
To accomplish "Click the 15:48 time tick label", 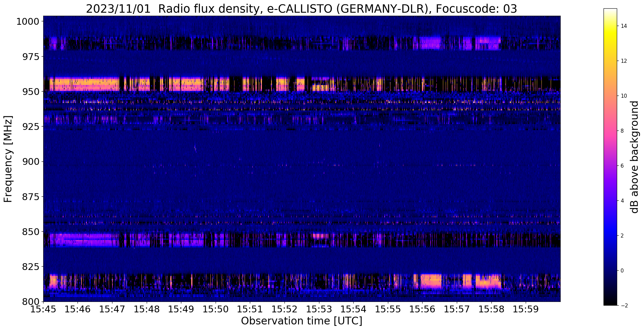I will 147,309.
